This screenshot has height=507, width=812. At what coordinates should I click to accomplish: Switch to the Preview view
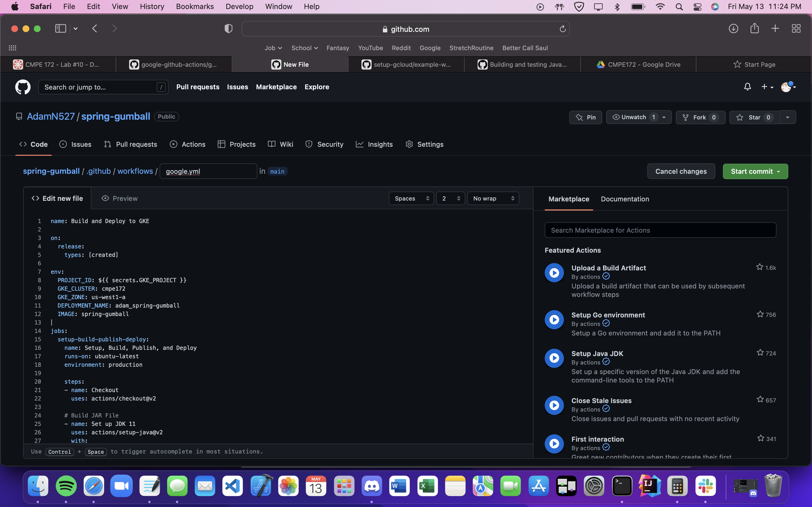(x=120, y=199)
